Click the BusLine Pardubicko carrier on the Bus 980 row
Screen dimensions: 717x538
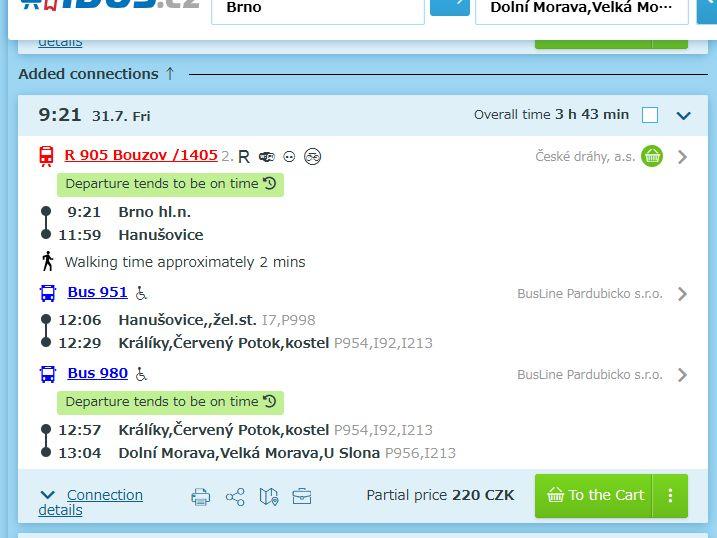[590, 375]
